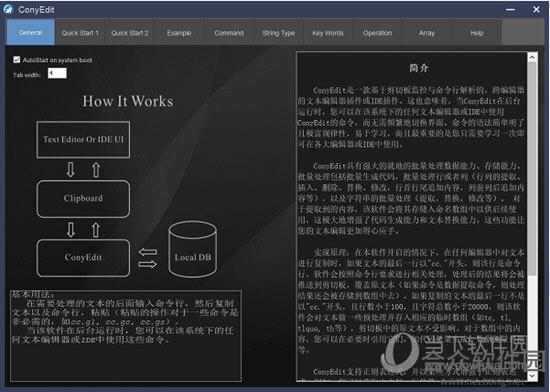Open the Example tab
The image size is (550, 392).
(179, 33)
